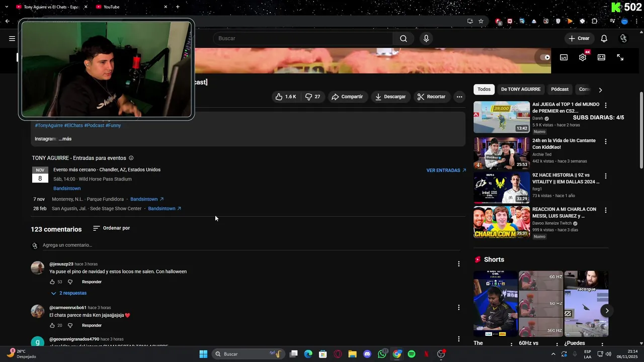Image resolution: width=644 pixels, height=362 pixels.
Task: Open the YouTube hamburger guide menu
Action: click(x=12, y=38)
